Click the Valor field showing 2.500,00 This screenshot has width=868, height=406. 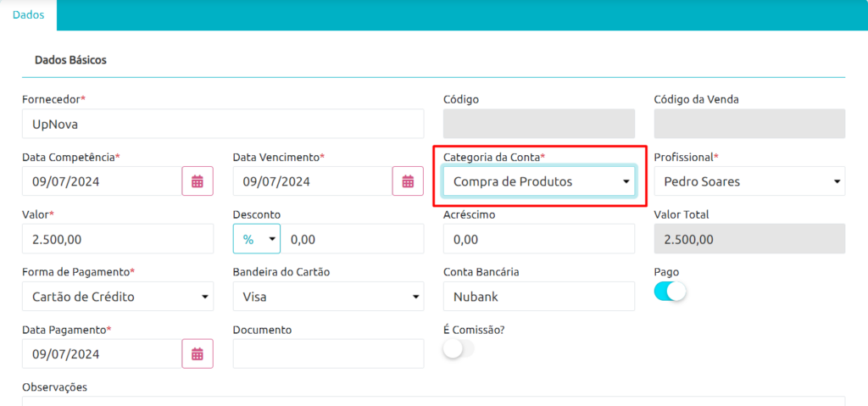click(118, 239)
